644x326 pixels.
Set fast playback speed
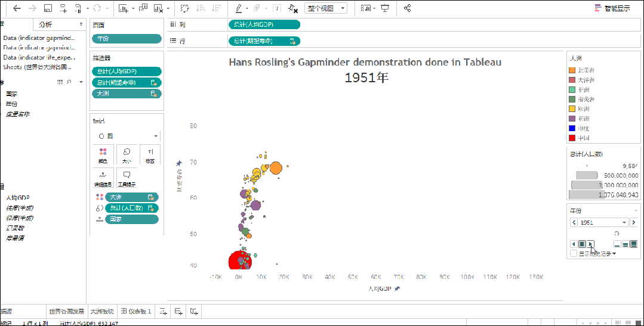coord(633,244)
